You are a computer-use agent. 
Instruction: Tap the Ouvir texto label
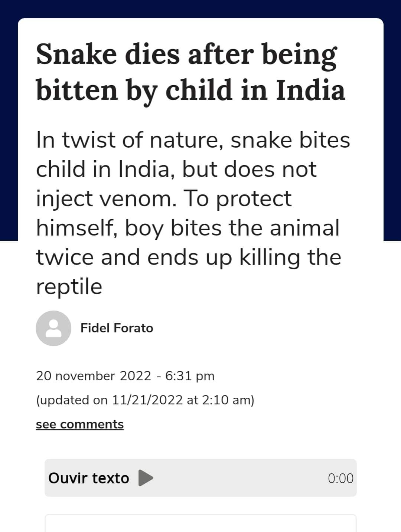pyautogui.click(x=89, y=478)
